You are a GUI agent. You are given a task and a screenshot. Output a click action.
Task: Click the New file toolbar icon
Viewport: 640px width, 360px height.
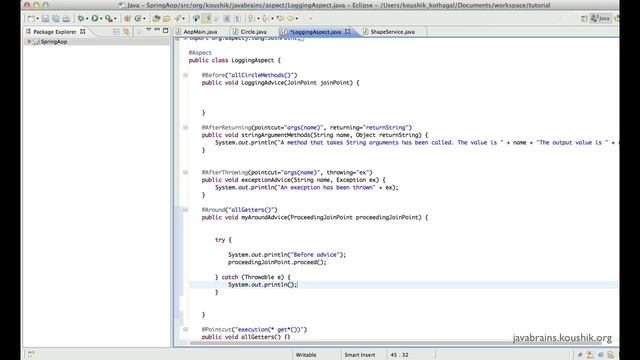click(x=31, y=18)
